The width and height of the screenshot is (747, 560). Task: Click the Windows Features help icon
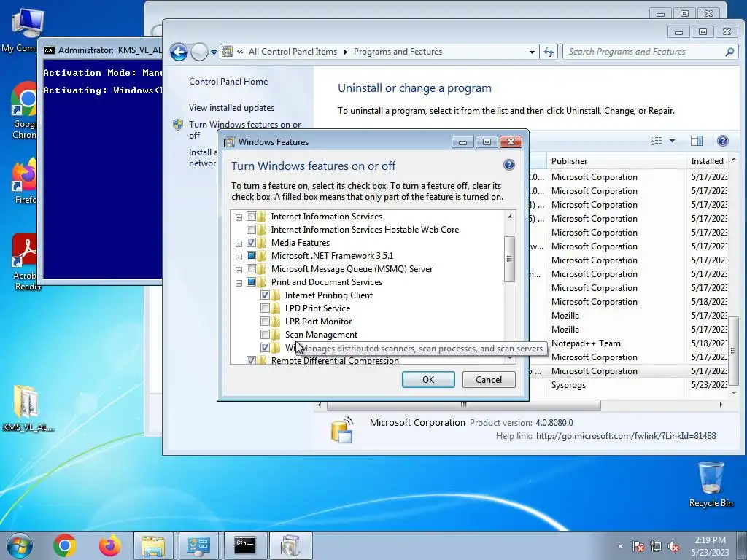508,166
